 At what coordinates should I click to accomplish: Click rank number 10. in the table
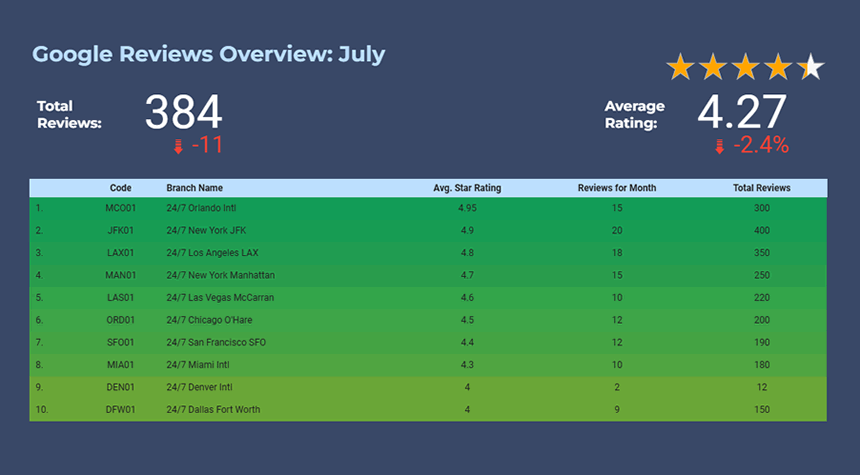click(x=42, y=410)
